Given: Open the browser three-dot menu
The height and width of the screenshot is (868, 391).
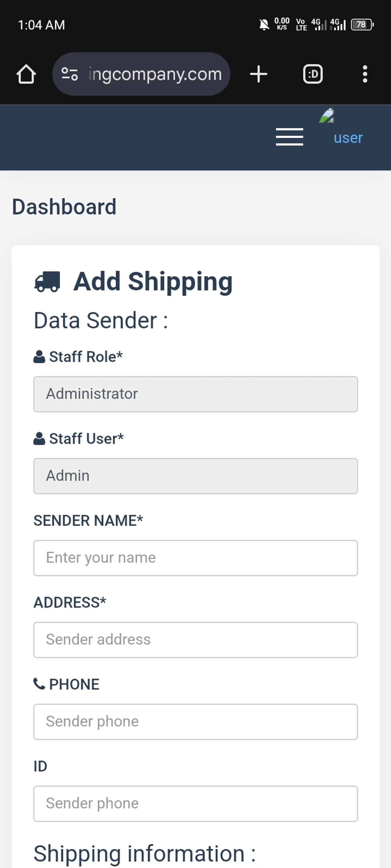Looking at the screenshot, I should tap(365, 74).
